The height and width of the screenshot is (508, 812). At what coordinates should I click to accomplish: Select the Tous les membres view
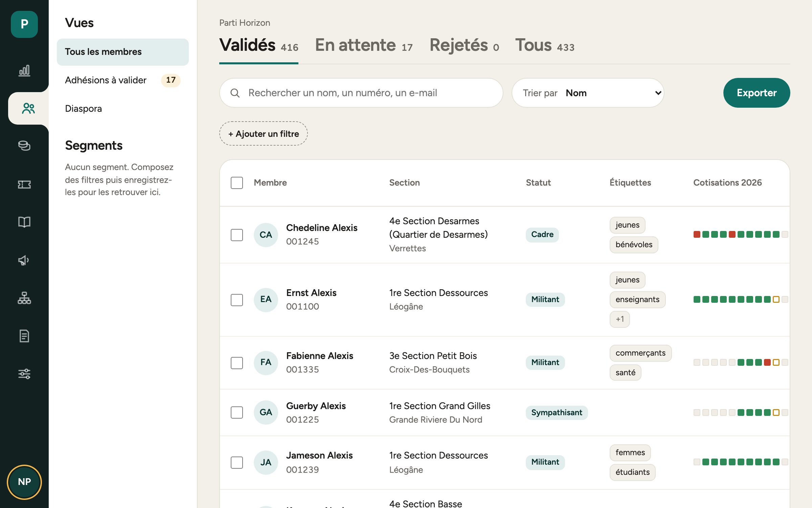point(123,52)
